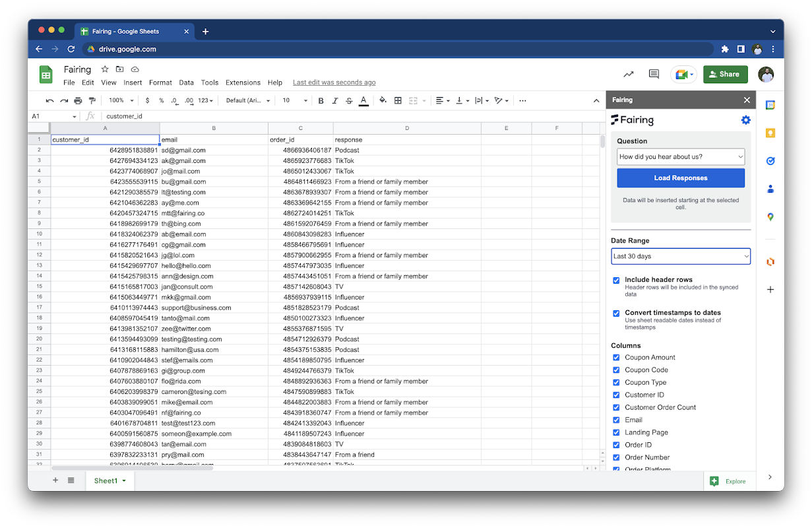Select the paint format tool
Image resolution: width=812 pixels, height=528 pixels.
92,101
